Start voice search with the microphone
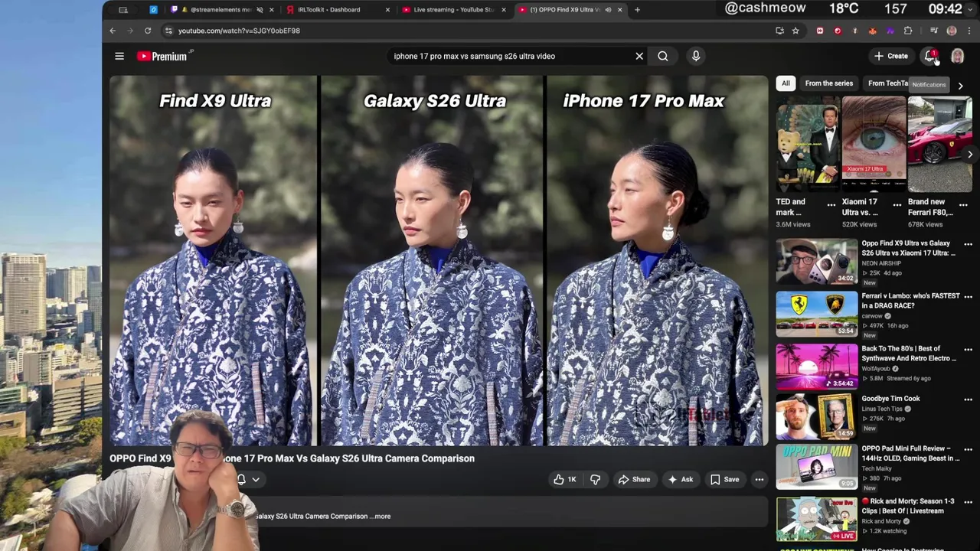The height and width of the screenshot is (551, 980). [696, 56]
